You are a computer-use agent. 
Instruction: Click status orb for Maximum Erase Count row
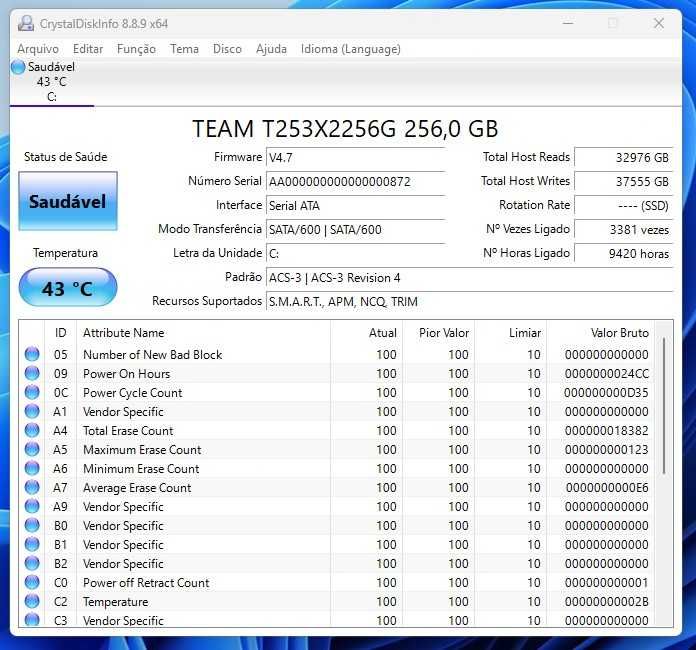click(32, 449)
